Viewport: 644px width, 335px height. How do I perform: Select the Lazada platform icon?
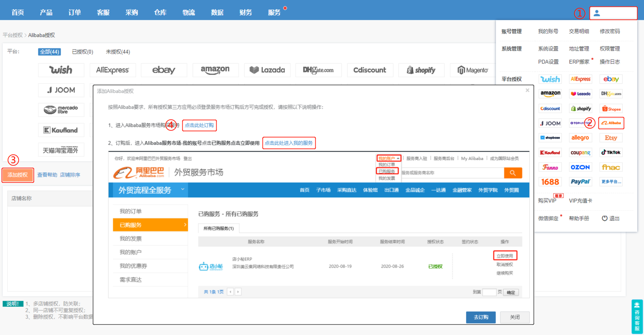pyautogui.click(x=267, y=70)
